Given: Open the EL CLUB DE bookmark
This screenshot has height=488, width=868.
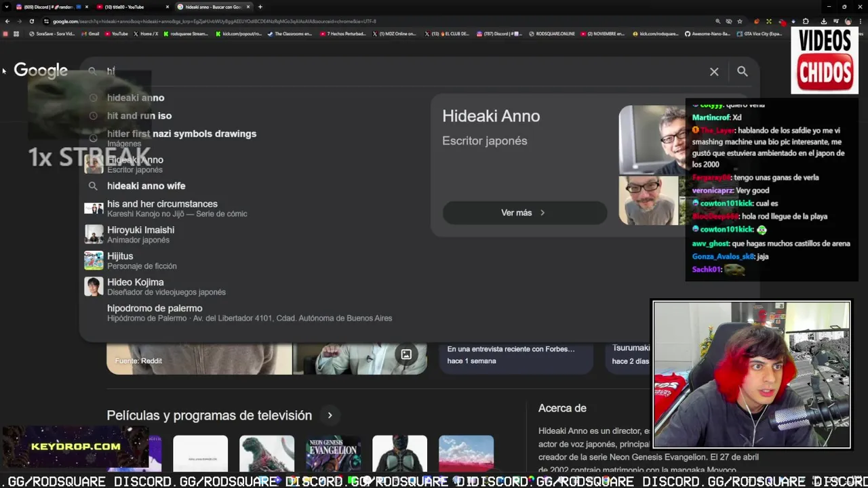Looking at the screenshot, I should pos(447,34).
